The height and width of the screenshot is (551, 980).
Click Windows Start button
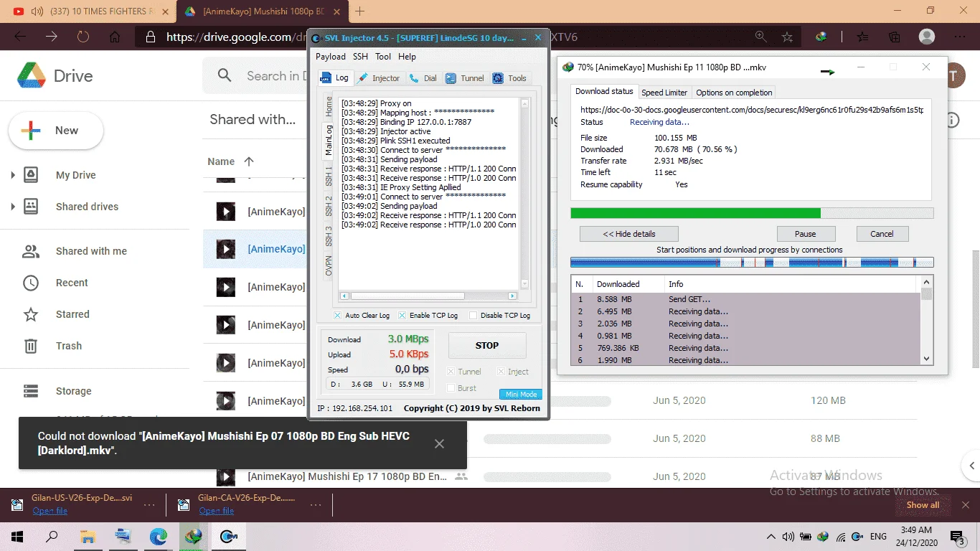[17, 536]
